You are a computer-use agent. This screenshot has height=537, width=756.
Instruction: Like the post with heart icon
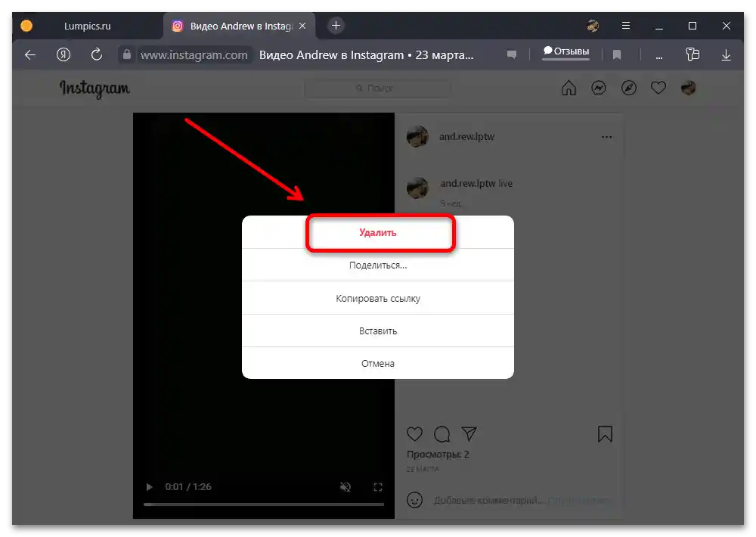414,434
